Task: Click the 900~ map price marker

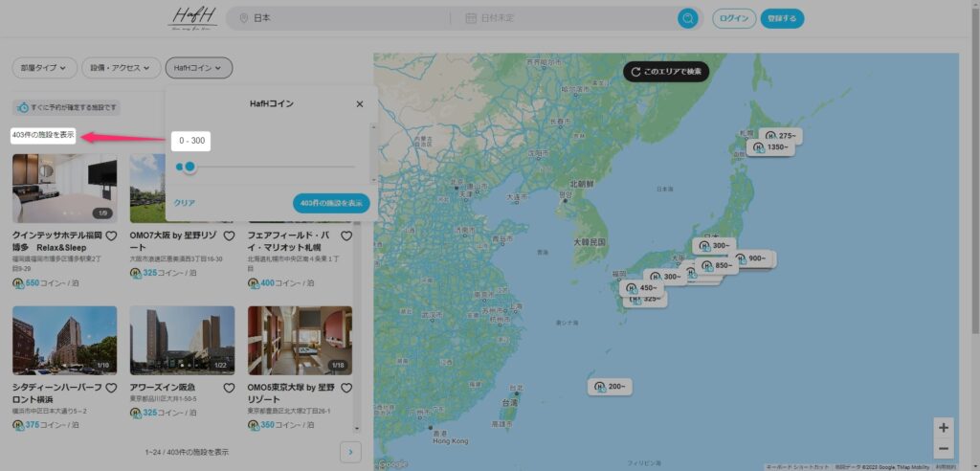Action: (x=753, y=258)
